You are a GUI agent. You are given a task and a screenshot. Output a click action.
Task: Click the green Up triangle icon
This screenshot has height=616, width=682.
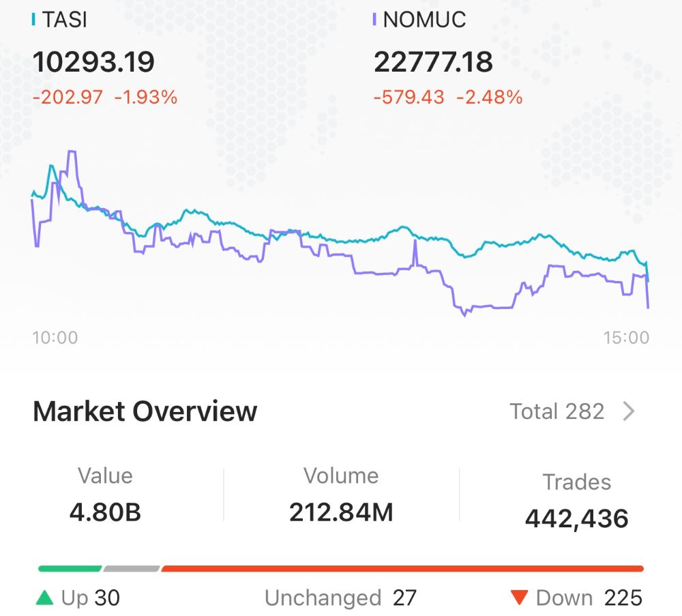(44, 599)
